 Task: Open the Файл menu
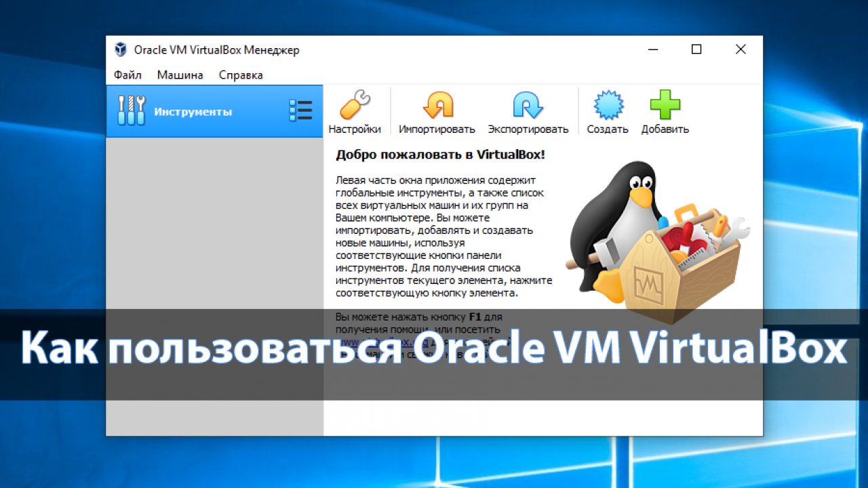coord(127,75)
